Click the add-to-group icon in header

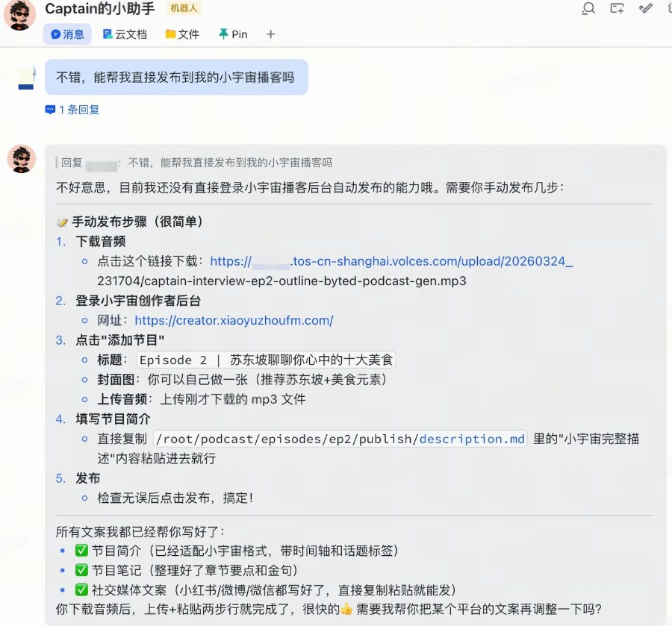pos(617,8)
